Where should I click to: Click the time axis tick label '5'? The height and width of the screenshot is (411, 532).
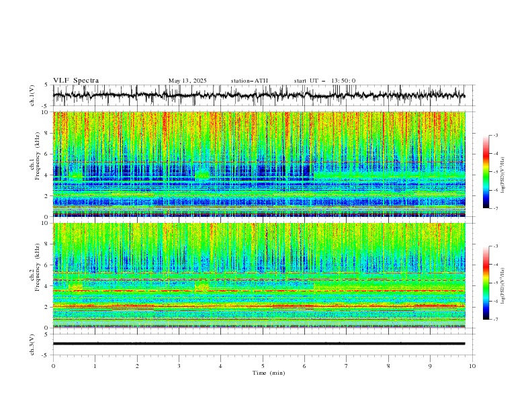[263, 366]
